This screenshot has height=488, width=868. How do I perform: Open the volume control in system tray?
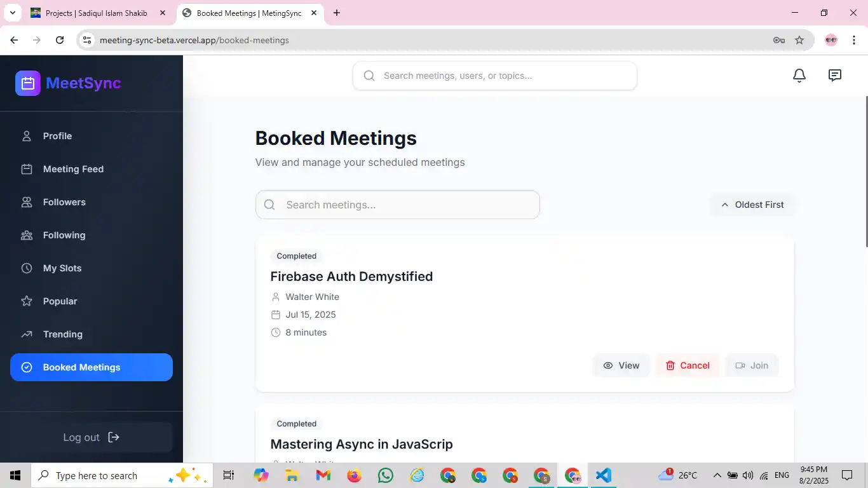[748, 475]
